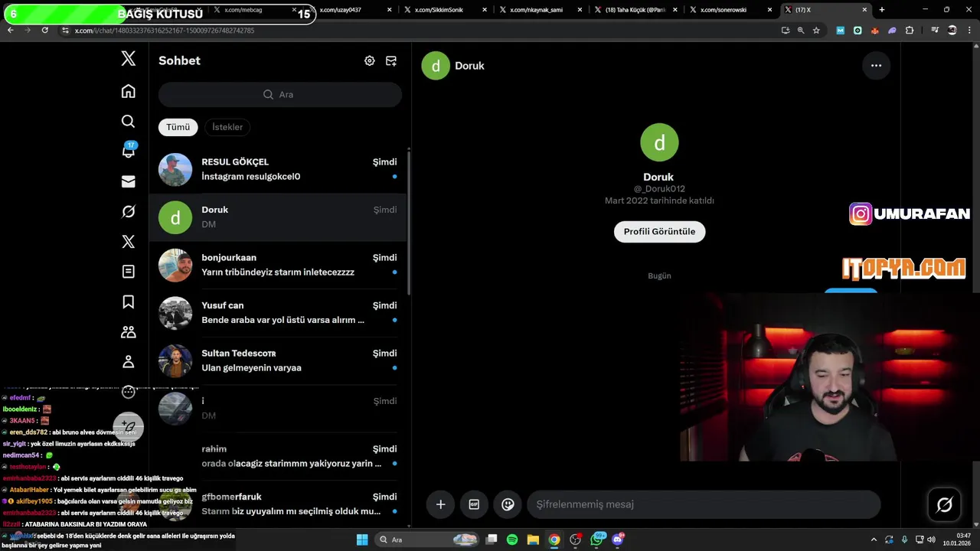The image size is (980, 551).
Task: Open gfbomerfaruk conversation
Action: click(x=278, y=504)
